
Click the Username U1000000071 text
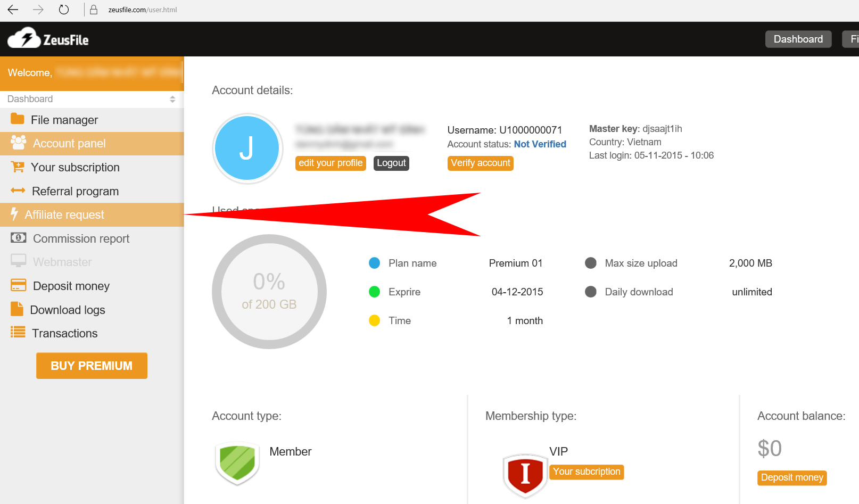[x=505, y=130]
